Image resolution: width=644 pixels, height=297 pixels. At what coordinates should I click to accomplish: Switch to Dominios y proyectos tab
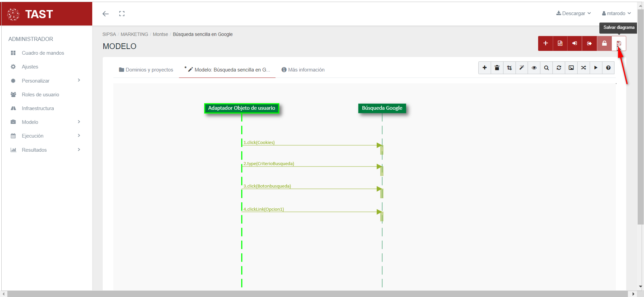pyautogui.click(x=146, y=70)
